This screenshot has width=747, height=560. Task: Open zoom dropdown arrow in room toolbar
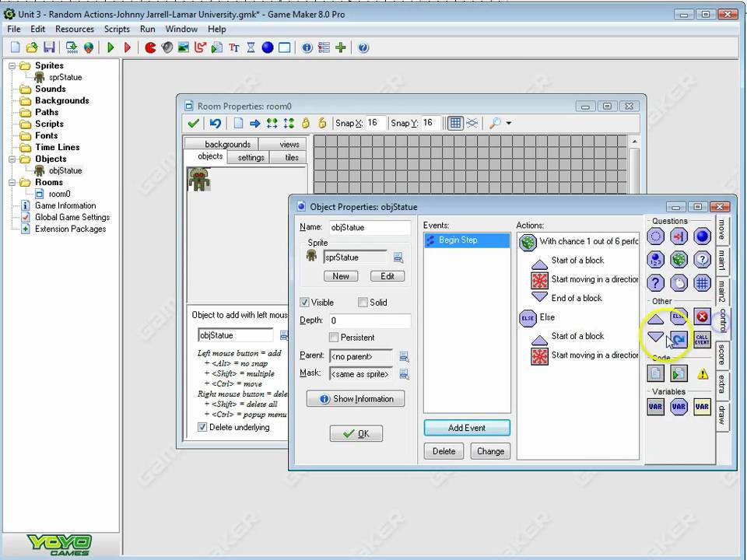509,124
